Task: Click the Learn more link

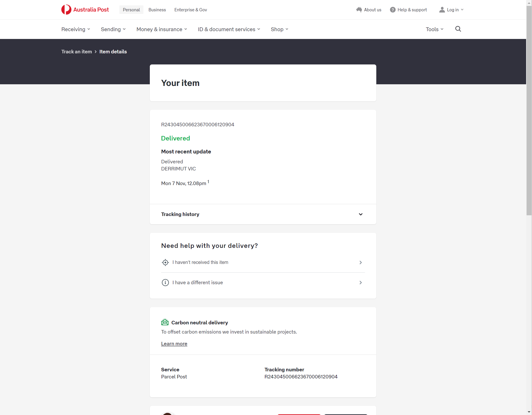Action: click(174, 344)
